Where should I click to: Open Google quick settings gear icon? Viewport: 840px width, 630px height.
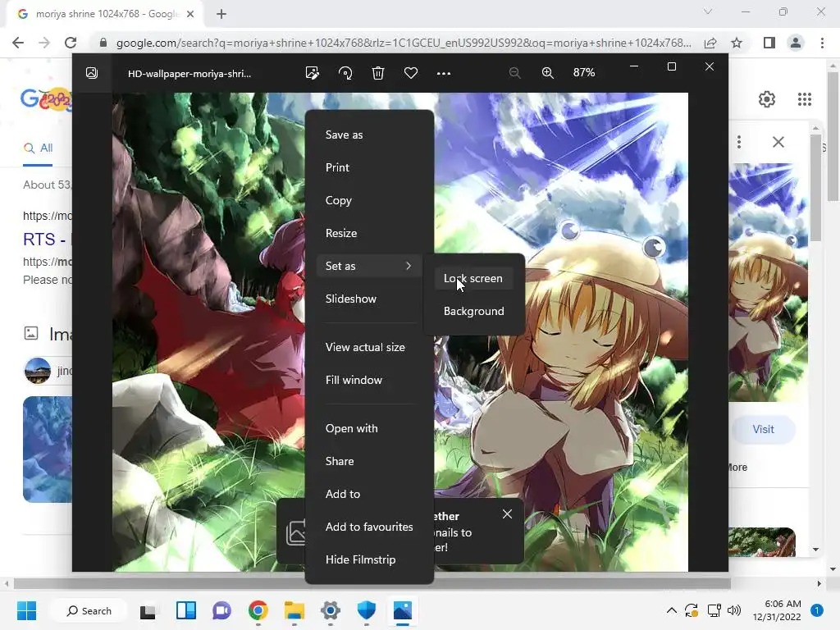767,99
